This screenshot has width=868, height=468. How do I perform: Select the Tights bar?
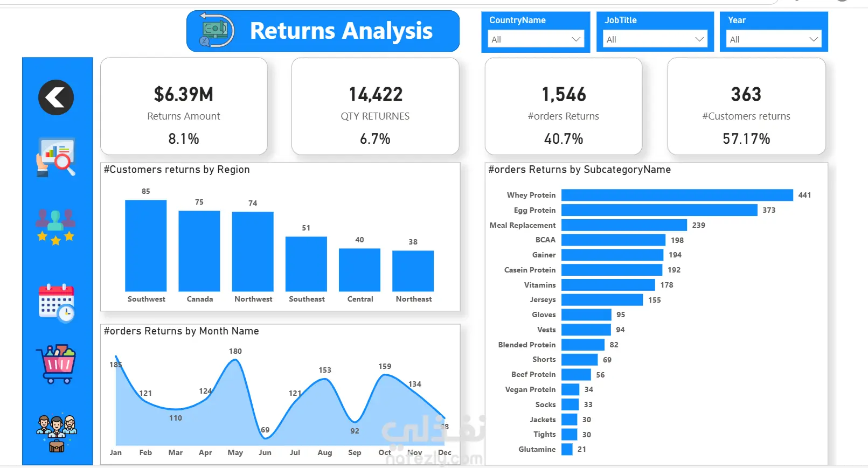tap(569, 435)
